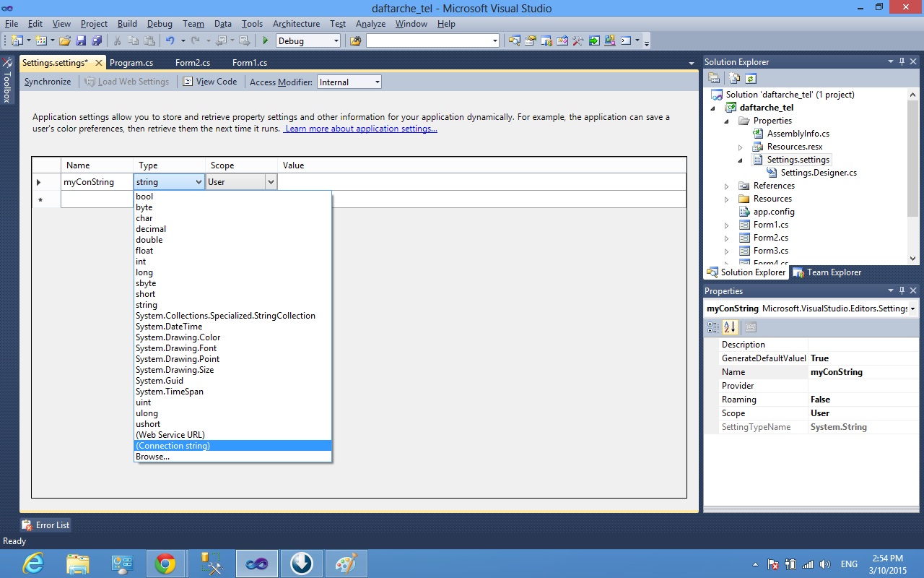Switch to the Program.cs tab

[x=131, y=63]
